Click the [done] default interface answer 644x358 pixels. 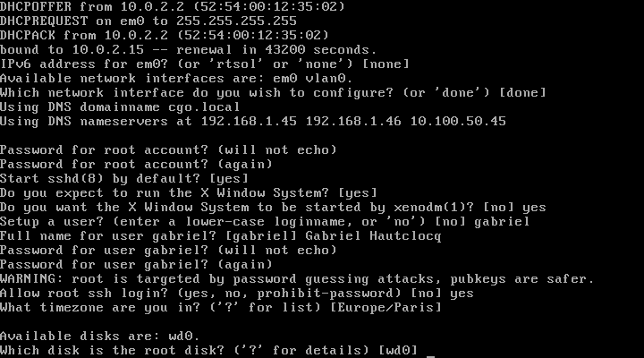pos(522,92)
